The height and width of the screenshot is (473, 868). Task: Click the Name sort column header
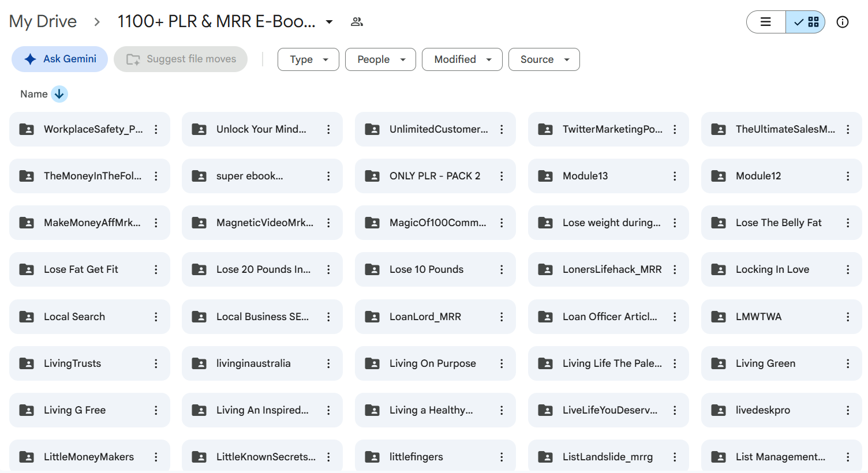pos(34,94)
